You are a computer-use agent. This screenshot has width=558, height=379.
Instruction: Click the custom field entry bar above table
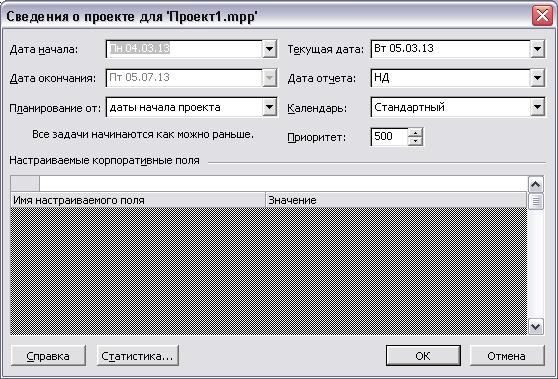pos(284,184)
